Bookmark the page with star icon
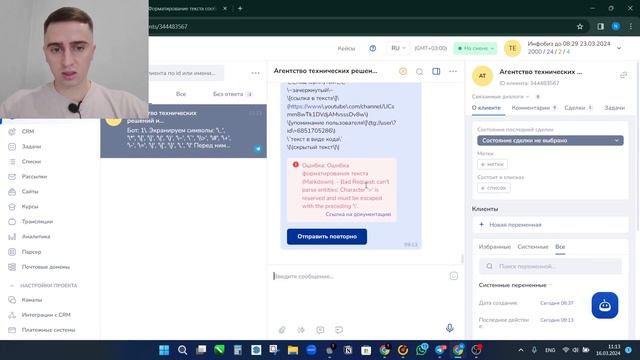The width and height of the screenshot is (640, 360). coord(580,27)
